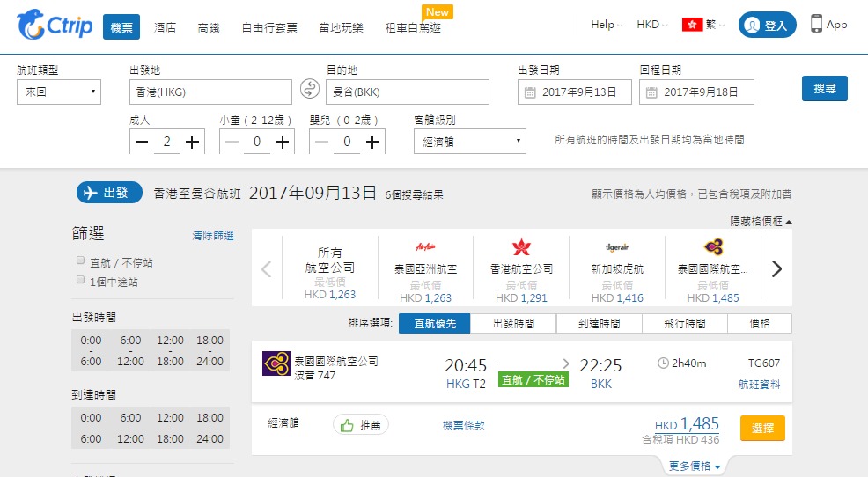
Task: Tick the 1個中途站 filter checkbox
Action: click(81, 281)
